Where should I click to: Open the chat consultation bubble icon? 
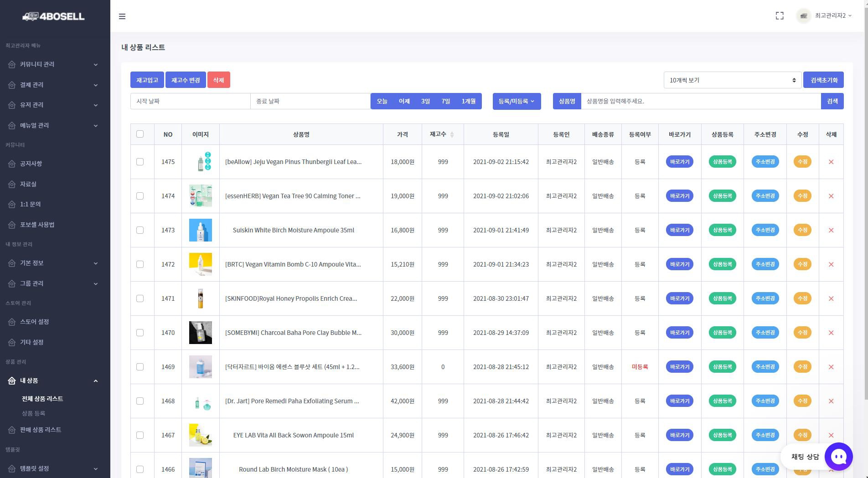(x=838, y=457)
